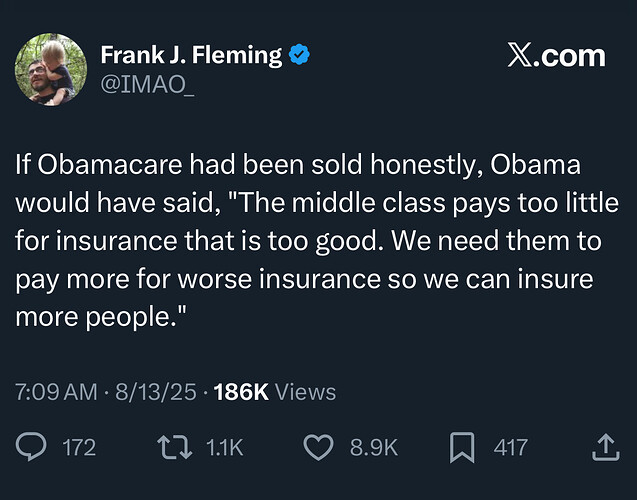Click the 7:09 AM timestamp
The height and width of the screenshot is (500, 637).
[x=56, y=392]
